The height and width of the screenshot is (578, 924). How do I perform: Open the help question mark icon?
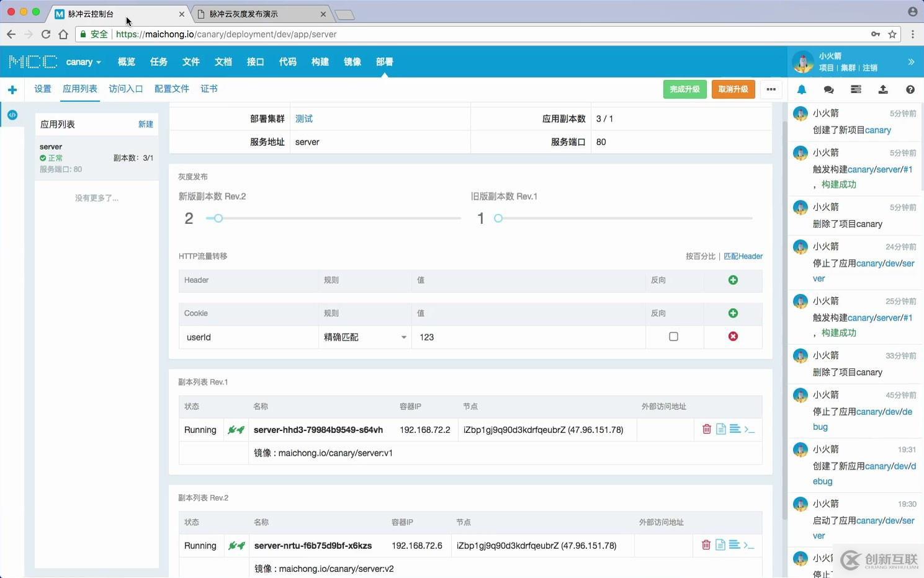click(910, 89)
